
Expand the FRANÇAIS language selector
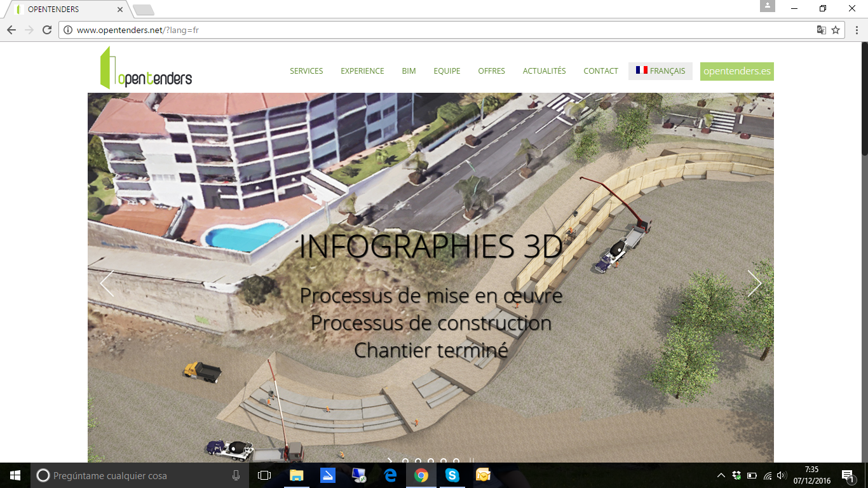[x=660, y=71]
